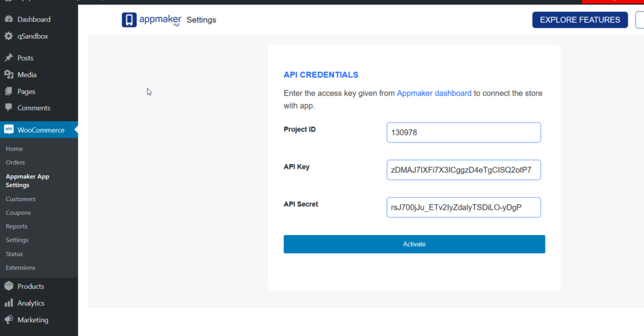The width and height of the screenshot is (644, 336).
Task: Follow the Appmaker dashboard link
Action: click(434, 93)
